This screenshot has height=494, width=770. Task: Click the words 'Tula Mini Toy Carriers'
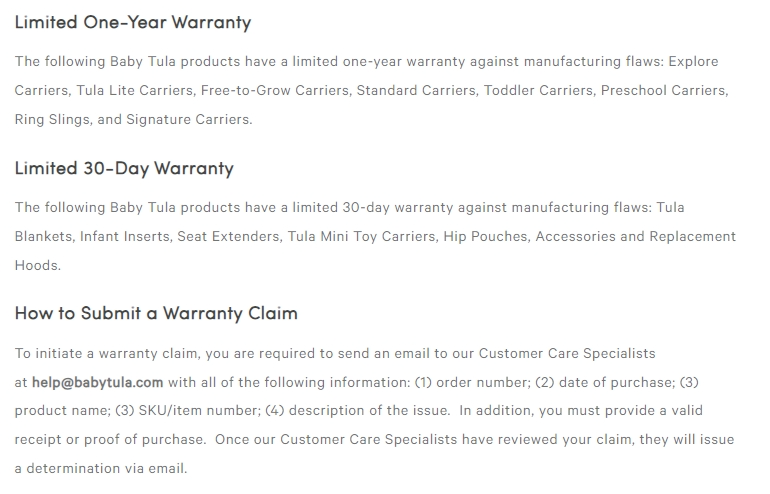click(x=361, y=236)
